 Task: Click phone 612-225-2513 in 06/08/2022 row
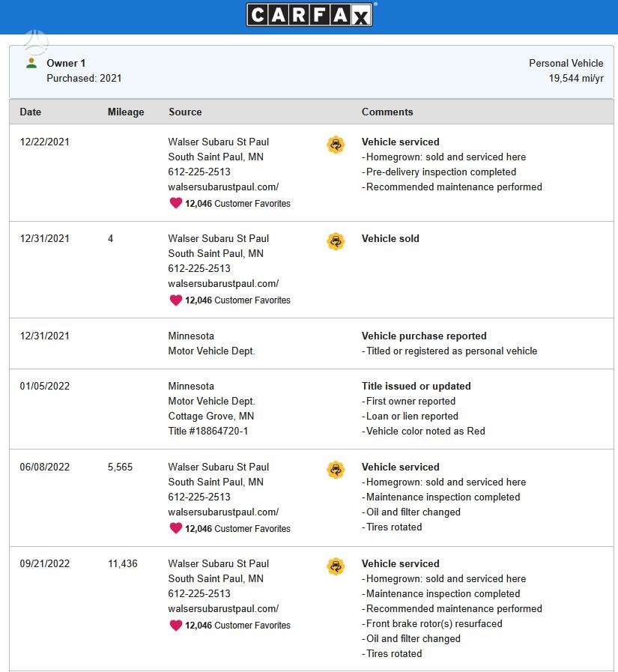coord(199,497)
